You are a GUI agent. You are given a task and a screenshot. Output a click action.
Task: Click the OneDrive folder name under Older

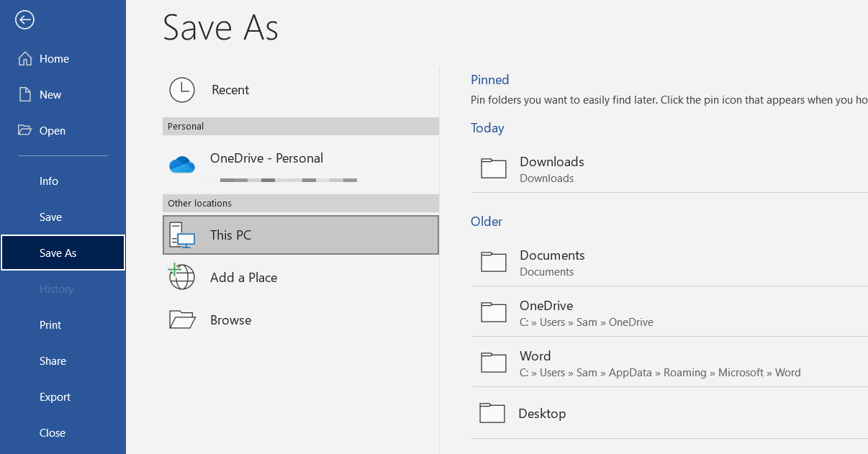pos(546,306)
